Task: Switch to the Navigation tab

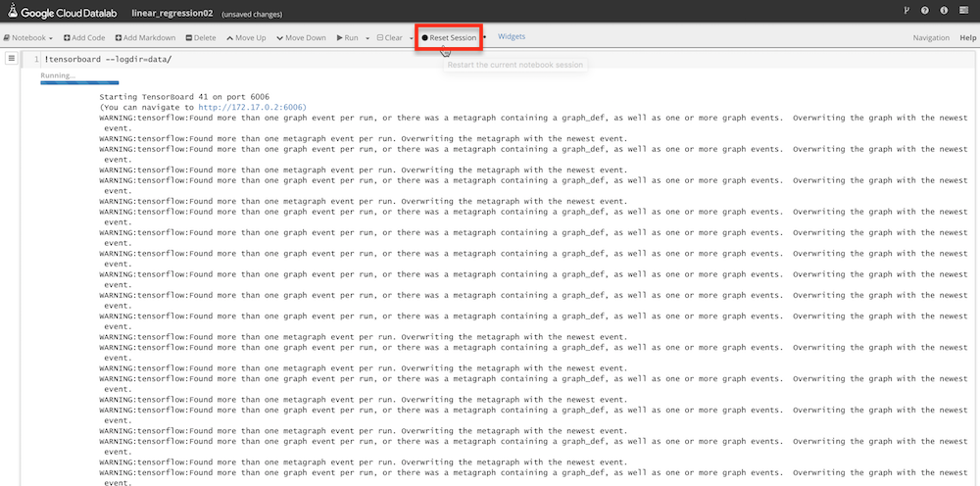Action: (930, 38)
